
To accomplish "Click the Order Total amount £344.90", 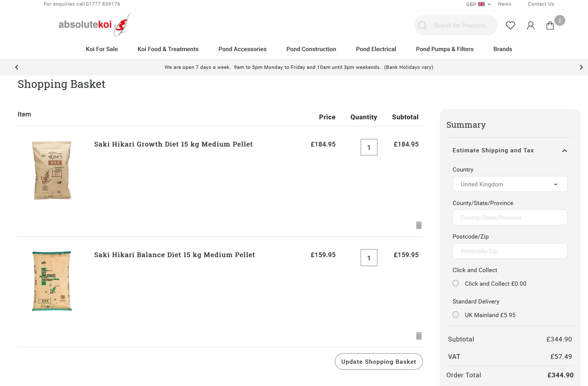I will [x=560, y=375].
